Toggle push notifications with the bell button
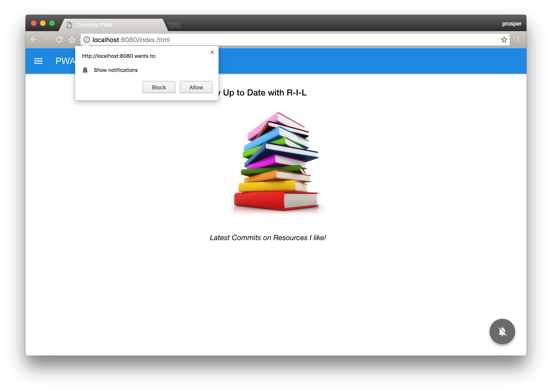552x392 pixels. click(502, 331)
